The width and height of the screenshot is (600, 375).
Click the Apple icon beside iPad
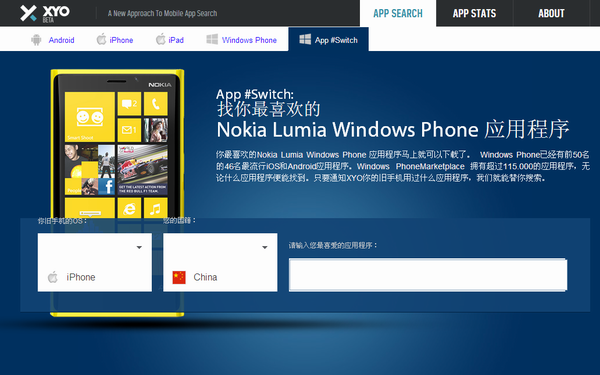coord(161,39)
